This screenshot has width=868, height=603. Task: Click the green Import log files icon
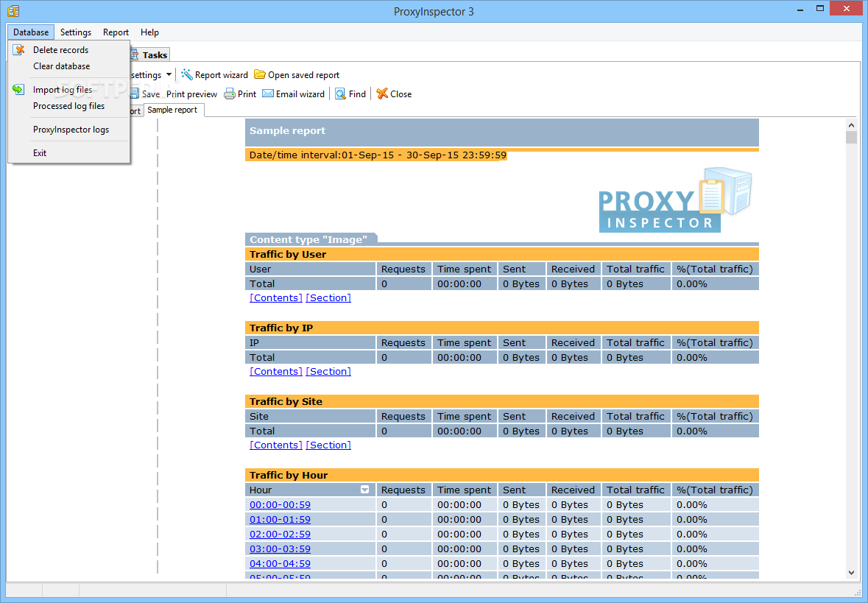18,89
